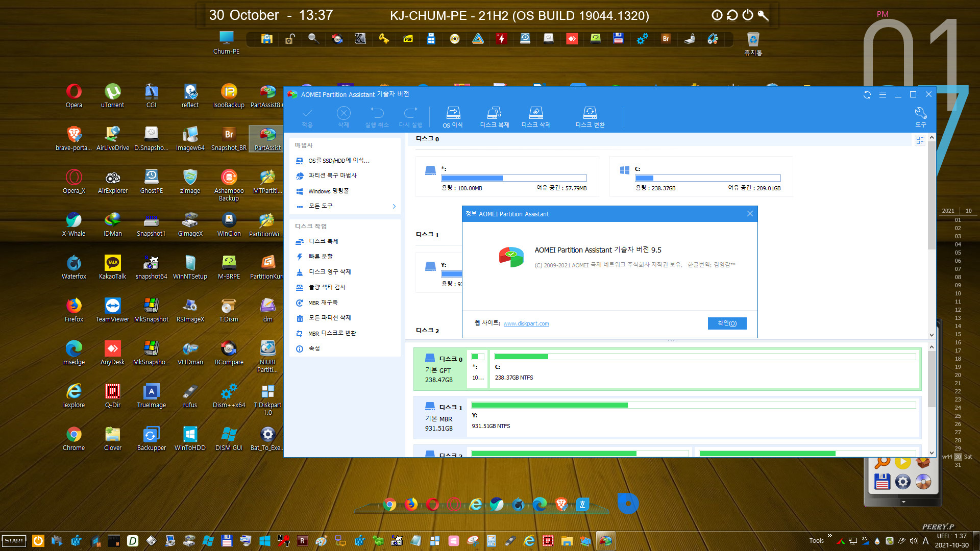This screenshot has width=980, height=551.
Task: Expand 모든 도구 chevron
Action: pyautogui.click(x=394, y=206)
